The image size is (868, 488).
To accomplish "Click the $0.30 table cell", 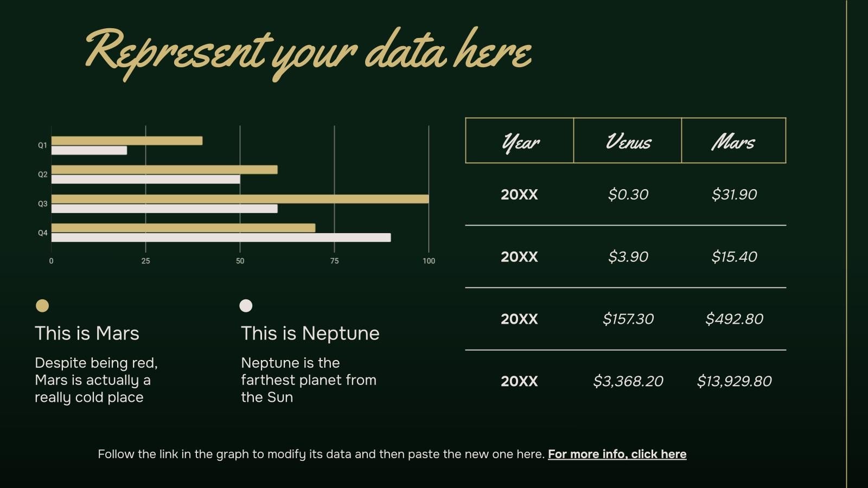I will [x=628, y=194].
